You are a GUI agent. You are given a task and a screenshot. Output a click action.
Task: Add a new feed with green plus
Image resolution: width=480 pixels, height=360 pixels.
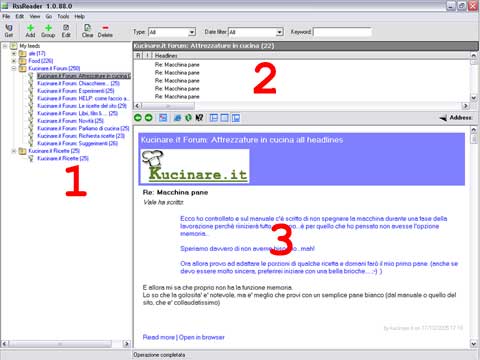click(30, 30)
